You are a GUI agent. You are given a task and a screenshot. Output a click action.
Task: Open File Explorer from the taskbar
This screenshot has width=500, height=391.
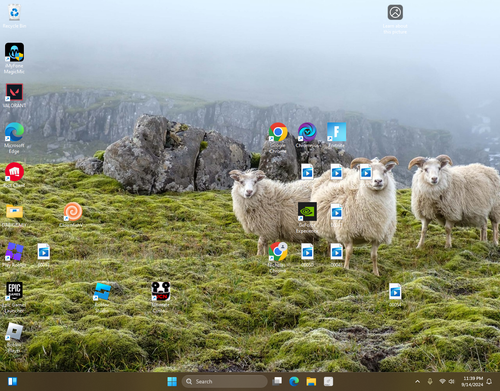pyautogui.click(x=311, y=381)
